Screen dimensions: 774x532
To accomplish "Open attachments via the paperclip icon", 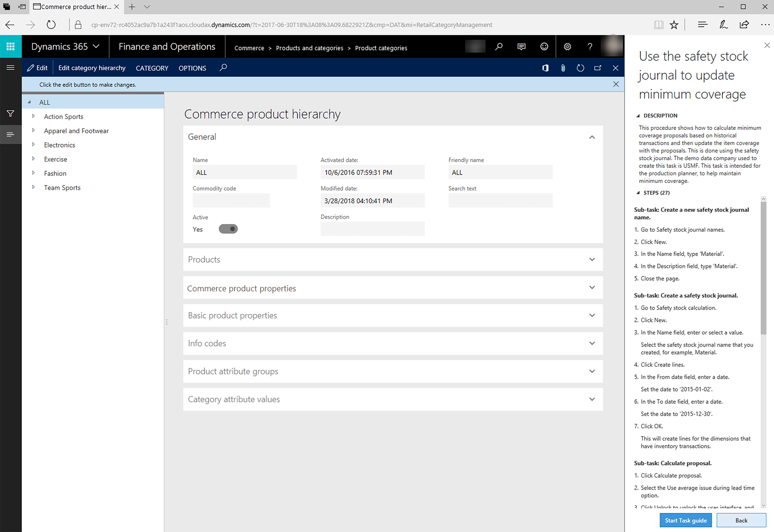I will 563,68.
